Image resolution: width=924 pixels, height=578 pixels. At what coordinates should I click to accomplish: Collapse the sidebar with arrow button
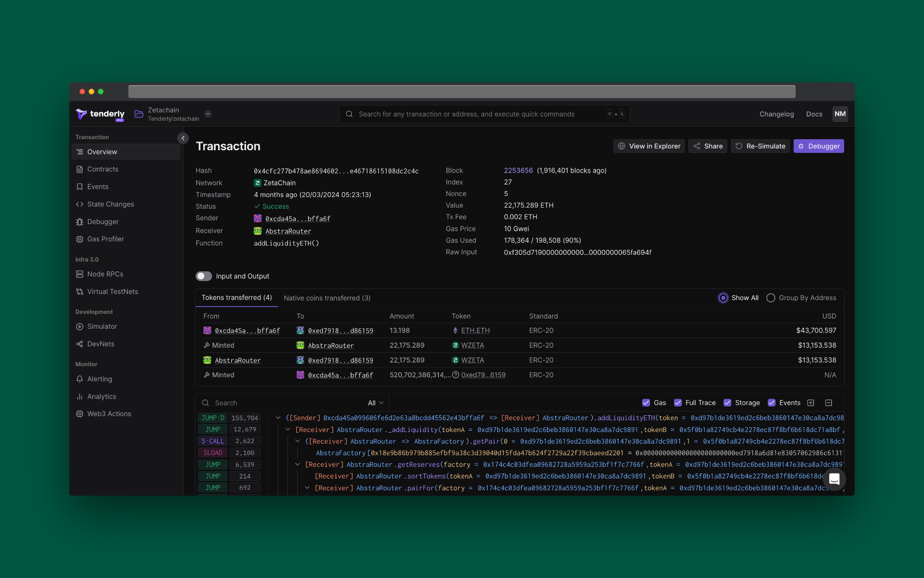[x=183, y=138]
